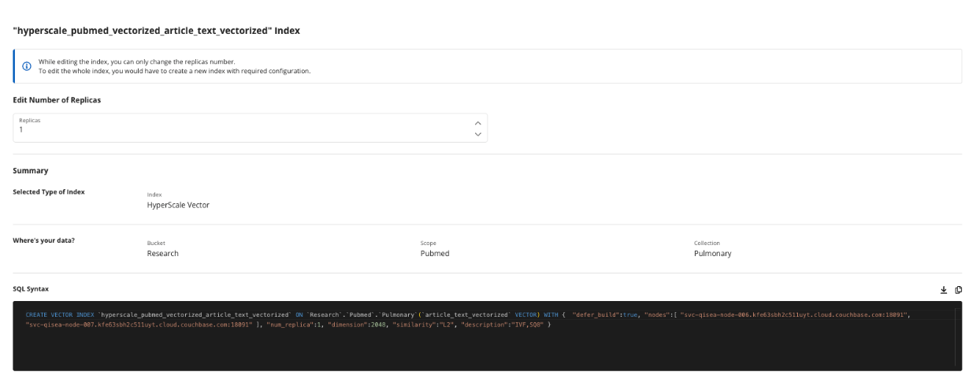
Task: Select the HyperScale Vector index type text
Action: click(178, 205)
